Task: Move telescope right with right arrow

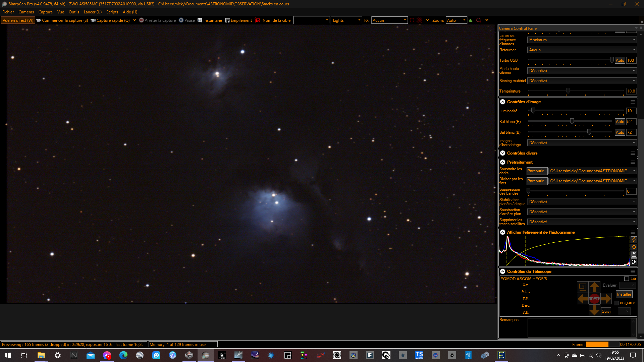Action: tap(606, 298)
